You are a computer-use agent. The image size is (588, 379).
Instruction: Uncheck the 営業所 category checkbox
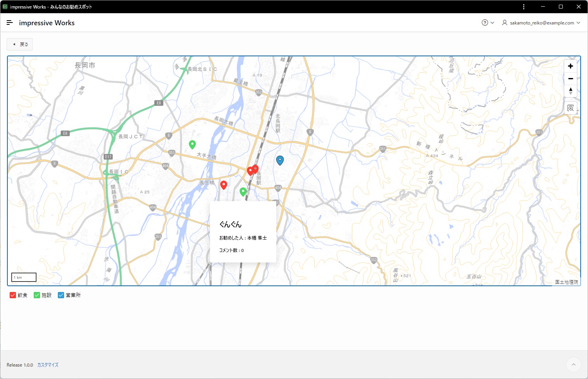click(61, 295)
